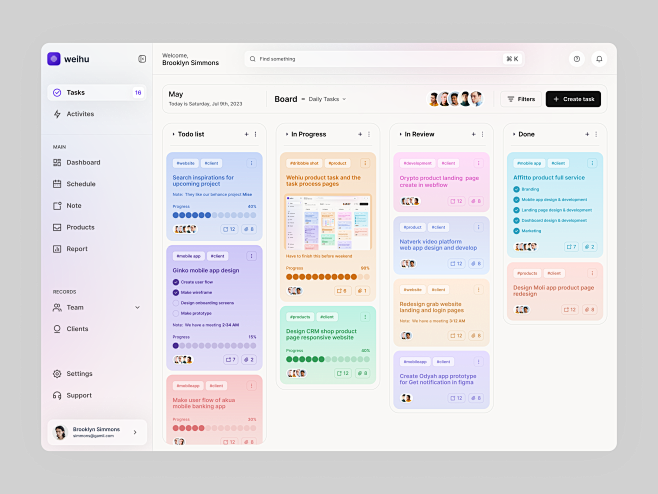Open notifications bell icon
This screenshot has width=658, height=494.
(599, 59)
